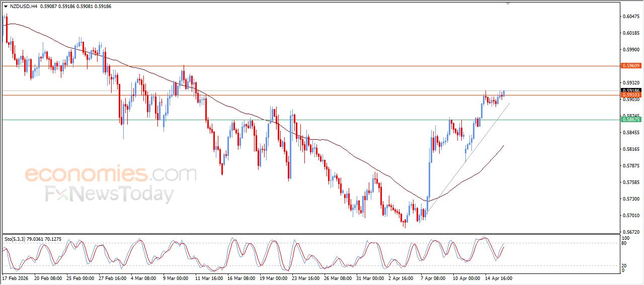
Task: Click the black 0.59186 current price tag
Action: (630, 90)
